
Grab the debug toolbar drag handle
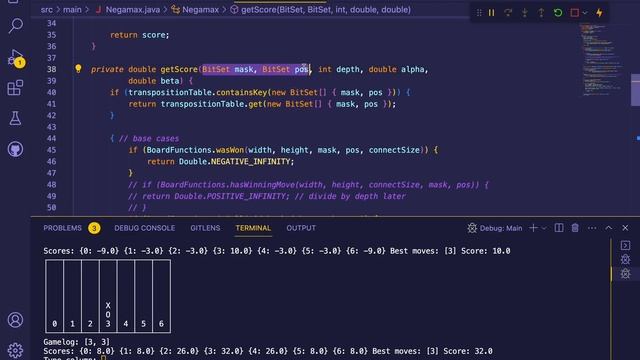479,13
